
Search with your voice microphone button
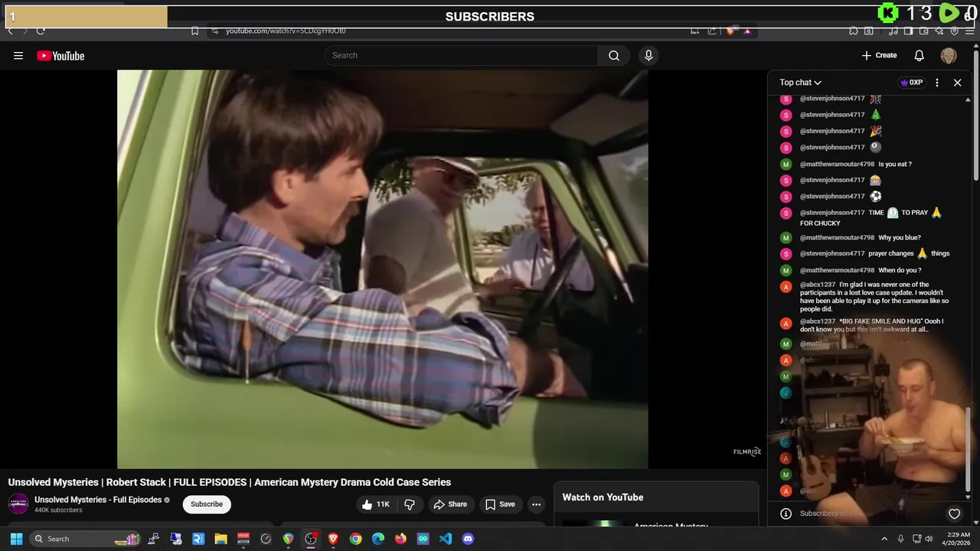[648, 55]
